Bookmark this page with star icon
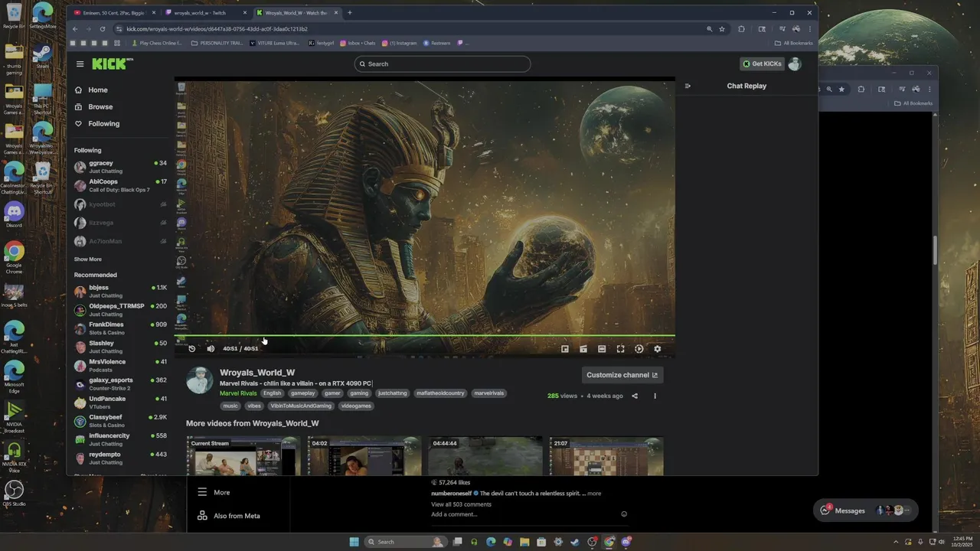 click(722, 29)
